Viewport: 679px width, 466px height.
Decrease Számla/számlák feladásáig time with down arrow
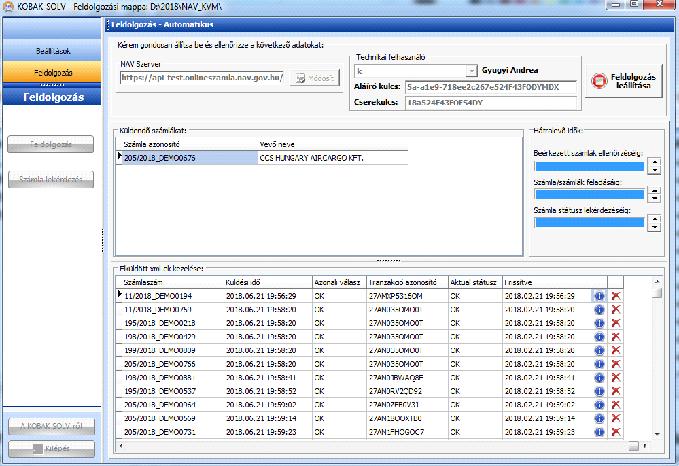click(x=654, y=198)
